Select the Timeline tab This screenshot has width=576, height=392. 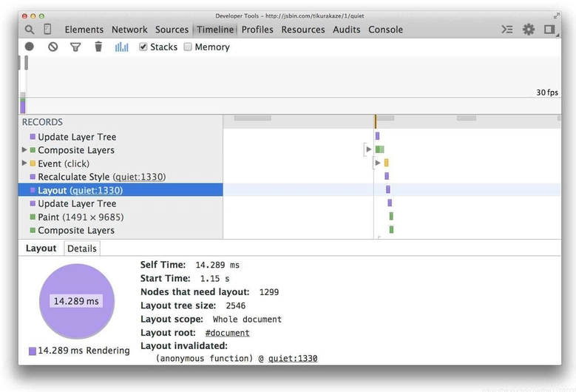215,30
